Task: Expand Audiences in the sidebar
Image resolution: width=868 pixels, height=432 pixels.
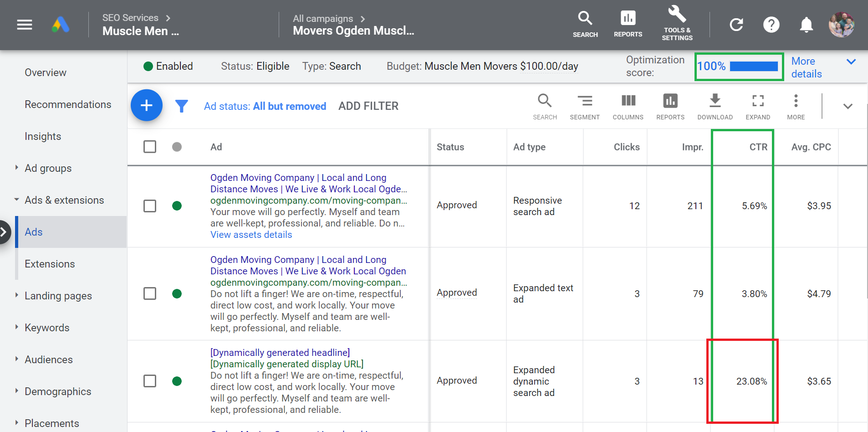Action: [17, 359]
